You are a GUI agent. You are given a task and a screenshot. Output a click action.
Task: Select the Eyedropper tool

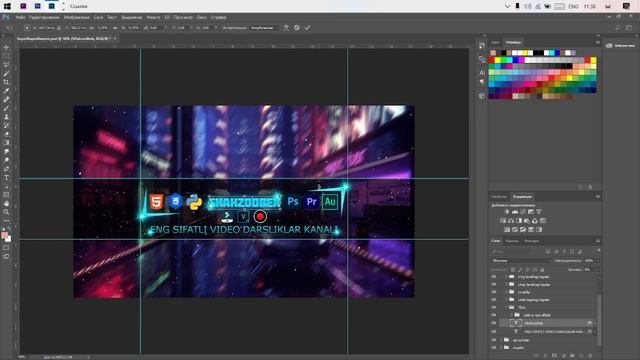coord(6,91)
